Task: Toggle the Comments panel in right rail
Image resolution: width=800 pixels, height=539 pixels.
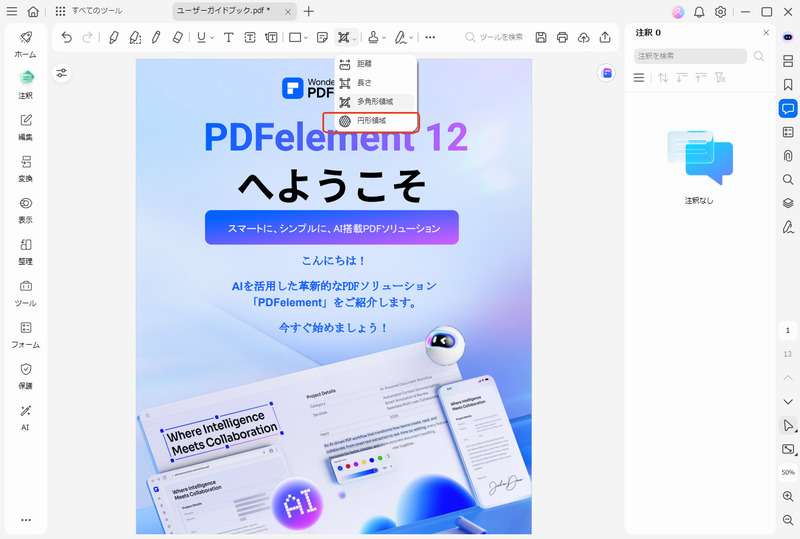Action: pyautogui.click(x=788, y=108)
